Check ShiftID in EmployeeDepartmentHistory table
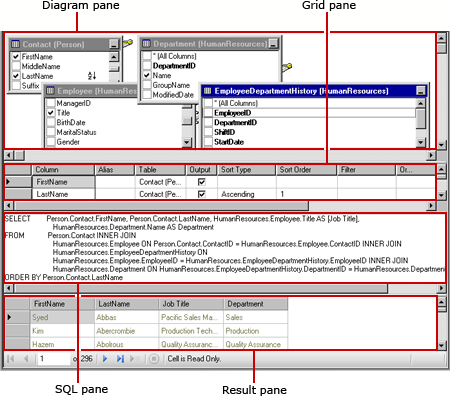 click(x=208, y=132)
